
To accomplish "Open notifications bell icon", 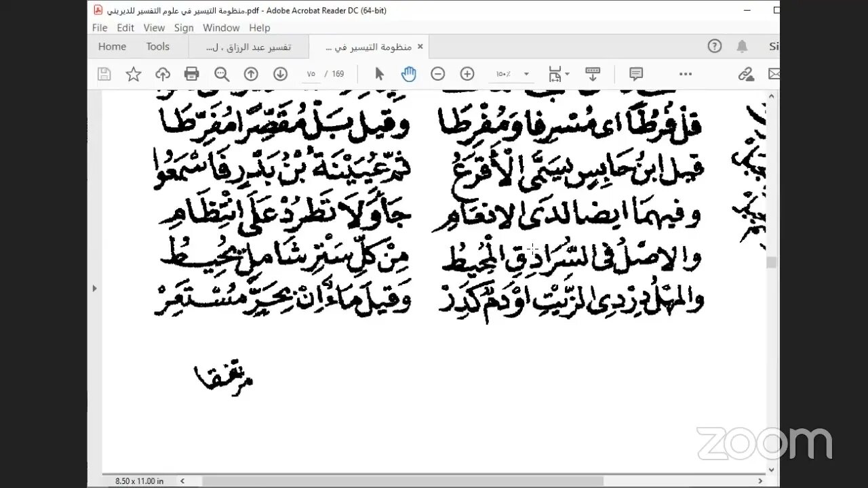I will click(x=743, y=46).
